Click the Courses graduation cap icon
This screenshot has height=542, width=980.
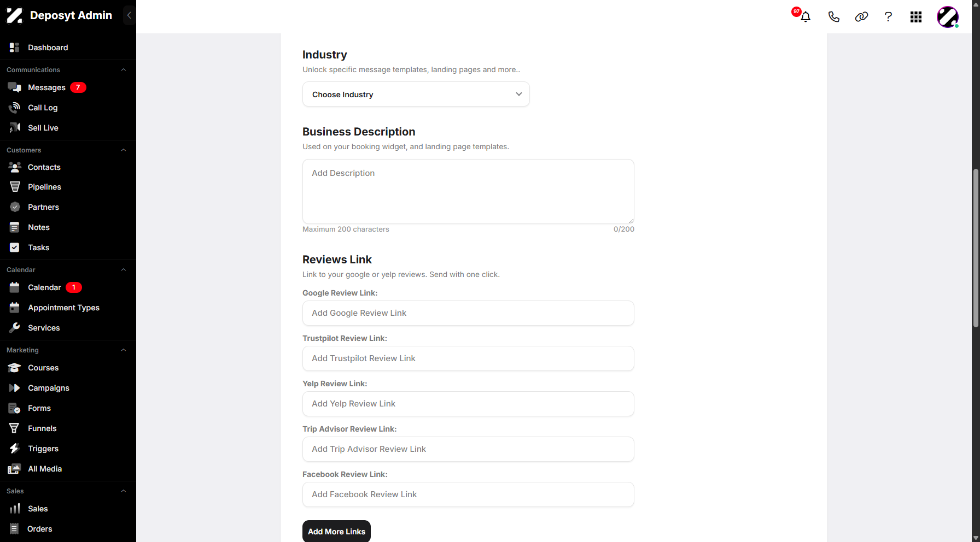(15, 368)
